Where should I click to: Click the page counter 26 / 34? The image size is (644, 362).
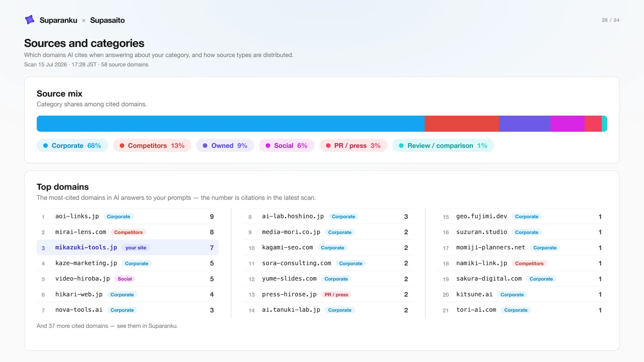tap(610, 20)
